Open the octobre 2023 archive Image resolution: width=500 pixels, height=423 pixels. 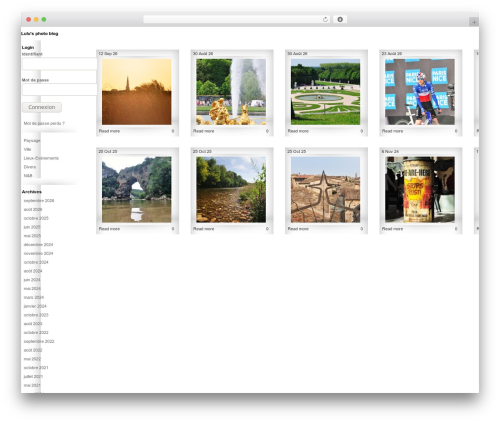pyautogui.click(x=36, y=315)
